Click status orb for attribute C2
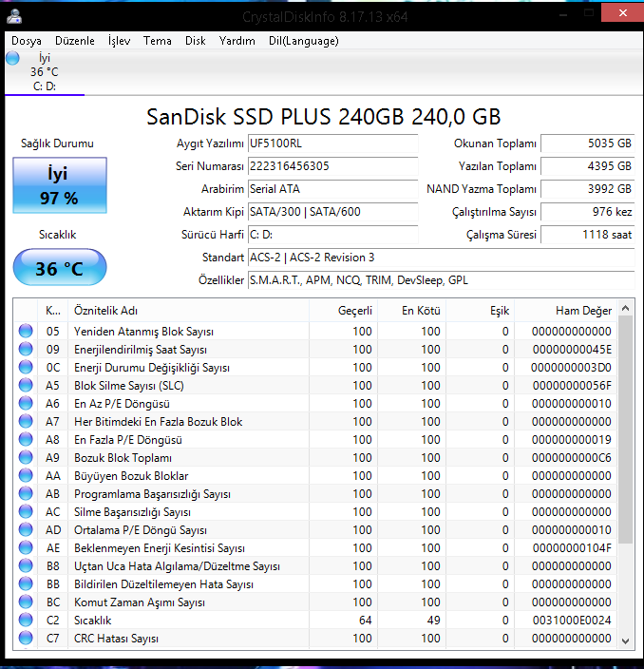 pos(26,620)
